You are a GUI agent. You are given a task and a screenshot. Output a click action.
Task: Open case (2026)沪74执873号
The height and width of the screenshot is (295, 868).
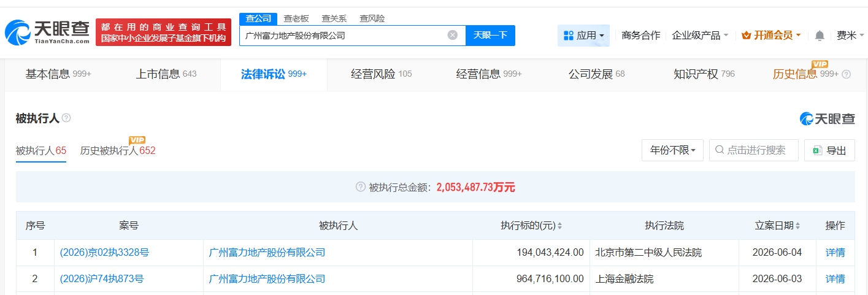tap(102, 278)
